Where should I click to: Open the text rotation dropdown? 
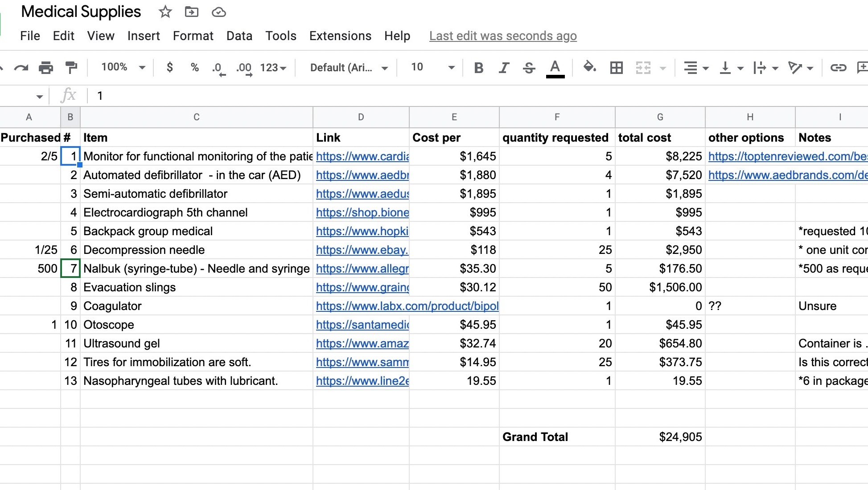click(801, 68)
